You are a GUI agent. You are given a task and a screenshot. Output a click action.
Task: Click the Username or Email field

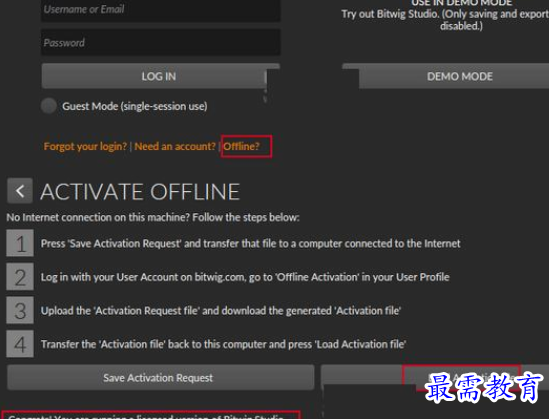161,10
